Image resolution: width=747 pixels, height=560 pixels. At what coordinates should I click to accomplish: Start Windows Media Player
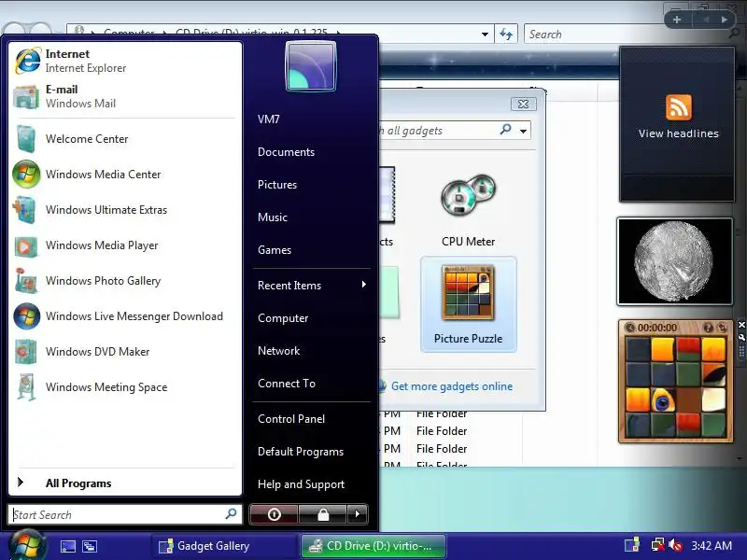[125, 245]
